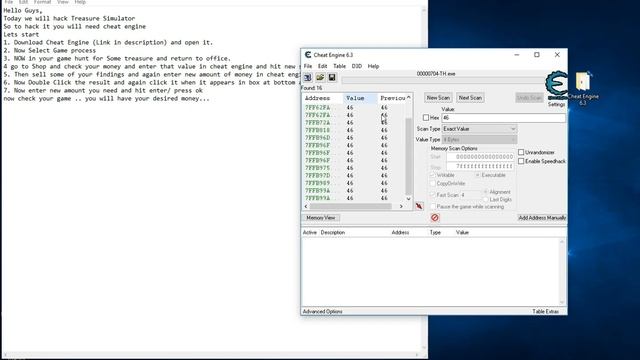The image size is (640, 360).
Task: Toggle the Hex checkbox
Action: coord(426,118)
